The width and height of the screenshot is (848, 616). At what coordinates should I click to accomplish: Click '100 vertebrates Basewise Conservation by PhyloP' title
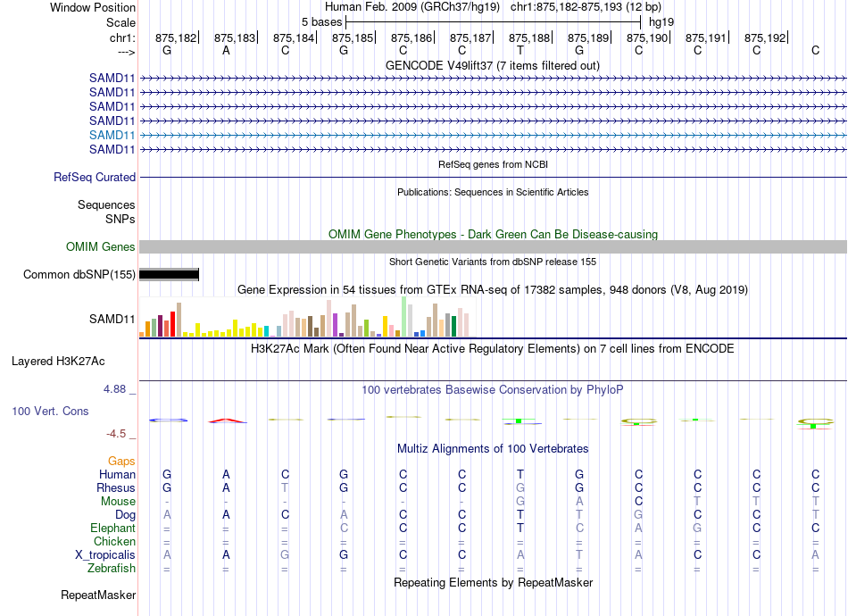pyautogui.click(x=492, y=390)
